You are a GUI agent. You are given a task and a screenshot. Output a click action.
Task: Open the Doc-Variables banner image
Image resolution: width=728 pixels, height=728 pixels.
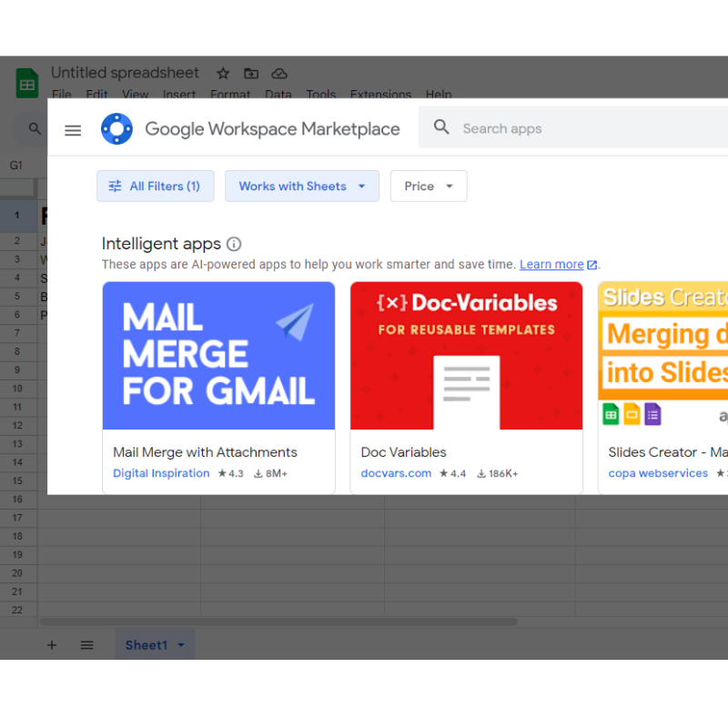pyautogui.click(x=466, y=356)
